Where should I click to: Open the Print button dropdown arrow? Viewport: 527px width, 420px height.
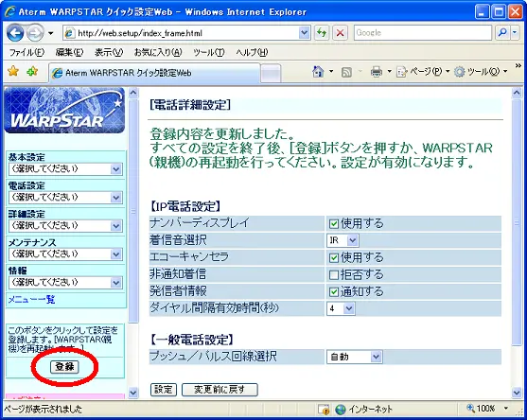(x=390, y=71)
